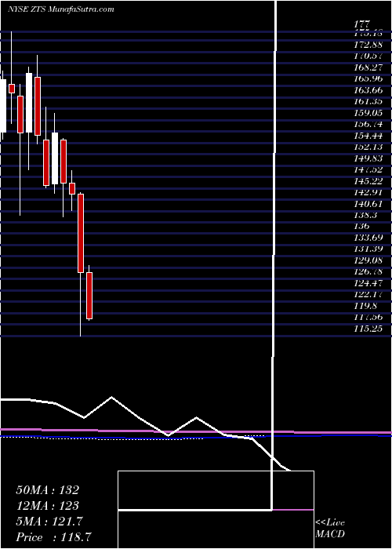
Task: Click the 122.17 price axis label
Action: click(369, 294)
